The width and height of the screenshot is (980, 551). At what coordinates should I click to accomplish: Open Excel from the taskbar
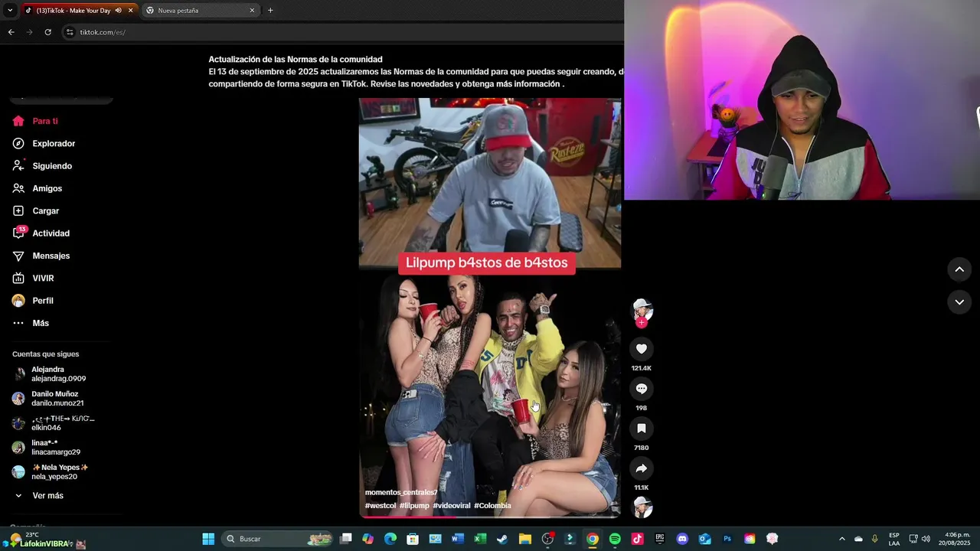coord(480,539)
